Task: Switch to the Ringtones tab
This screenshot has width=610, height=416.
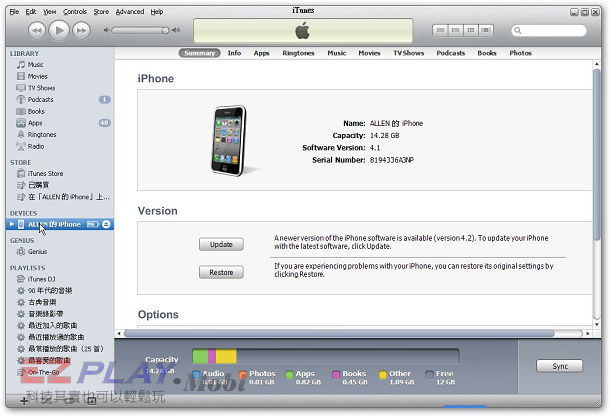Action: tap(298, 53)
